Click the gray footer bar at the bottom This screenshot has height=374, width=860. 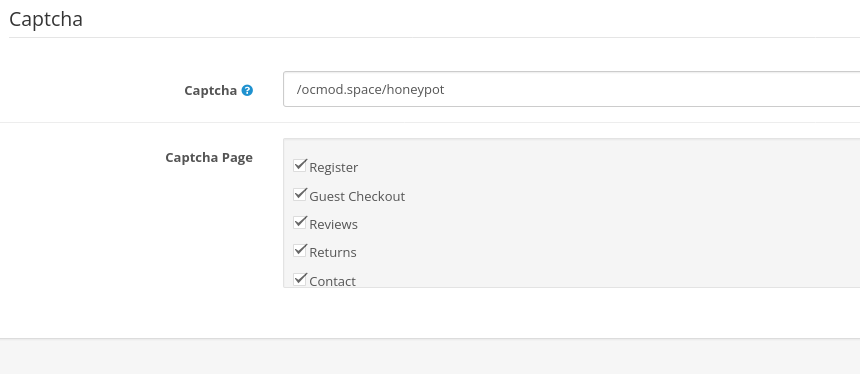(x=430, y=356)
